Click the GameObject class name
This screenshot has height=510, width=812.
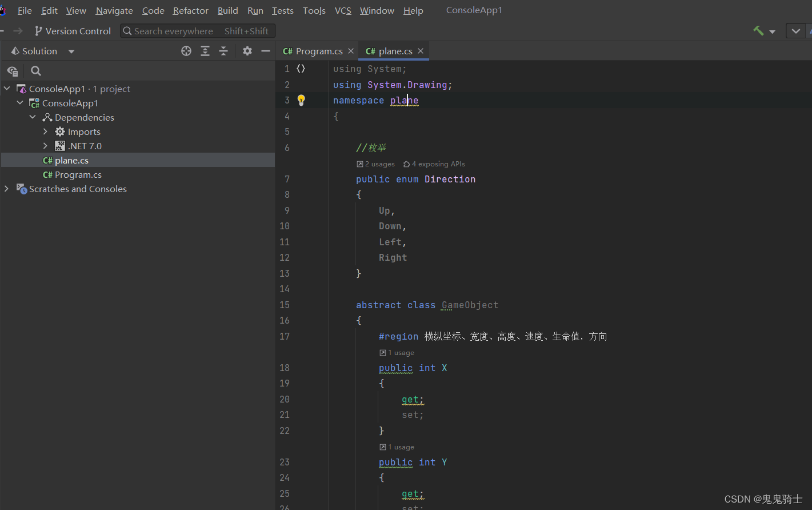point(470,305)
